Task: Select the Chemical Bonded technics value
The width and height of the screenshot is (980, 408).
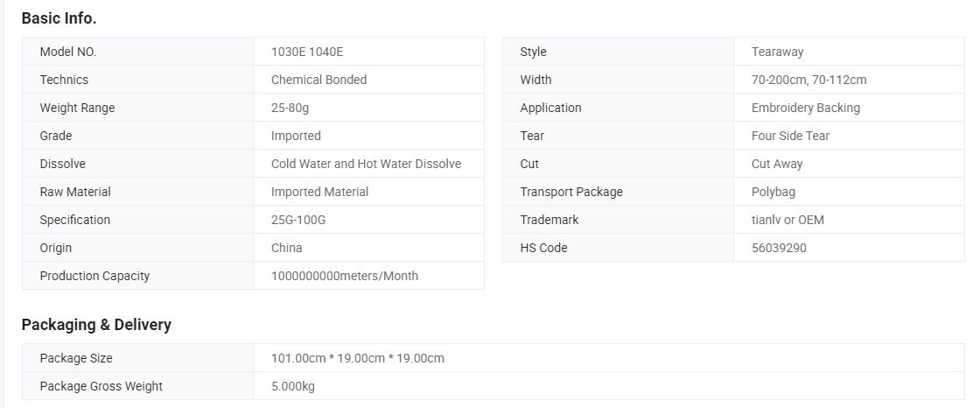Action: pos(318,80)
